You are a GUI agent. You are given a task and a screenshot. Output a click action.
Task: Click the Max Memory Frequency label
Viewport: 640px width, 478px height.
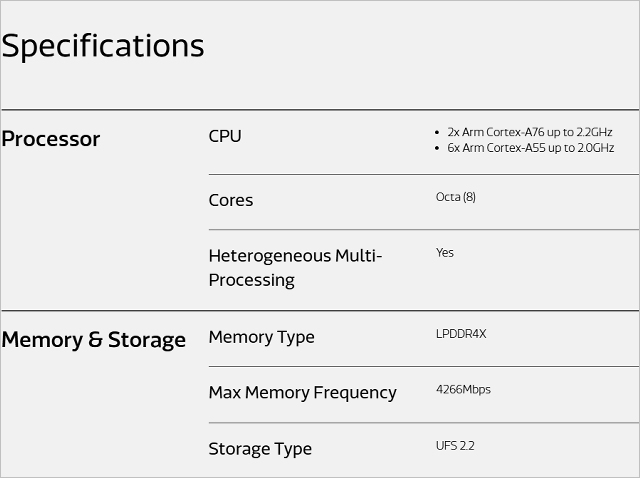[x=302, y=393]
